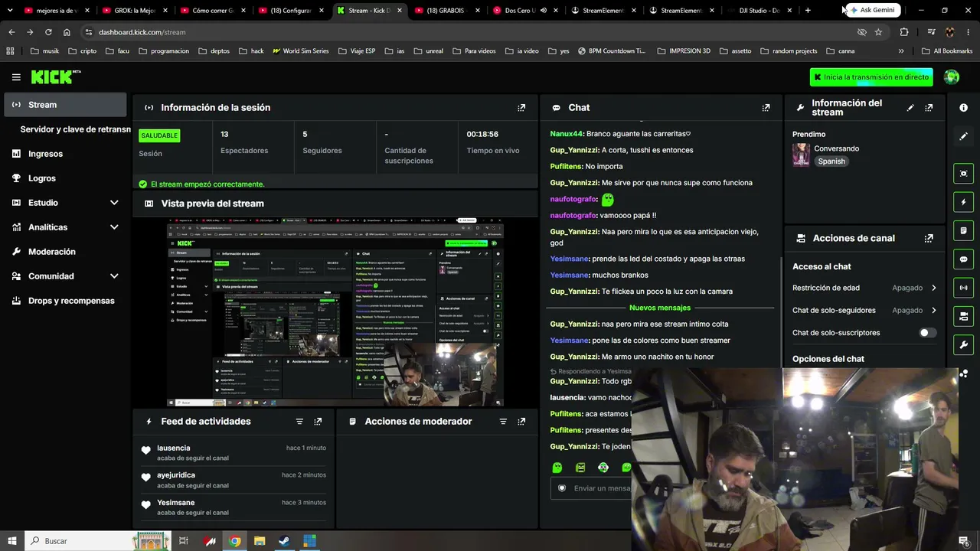Viewport: 980px width, 551px height.
Task: Open Google Chrome from the taskbar
Action: click(x=235, y=541)
